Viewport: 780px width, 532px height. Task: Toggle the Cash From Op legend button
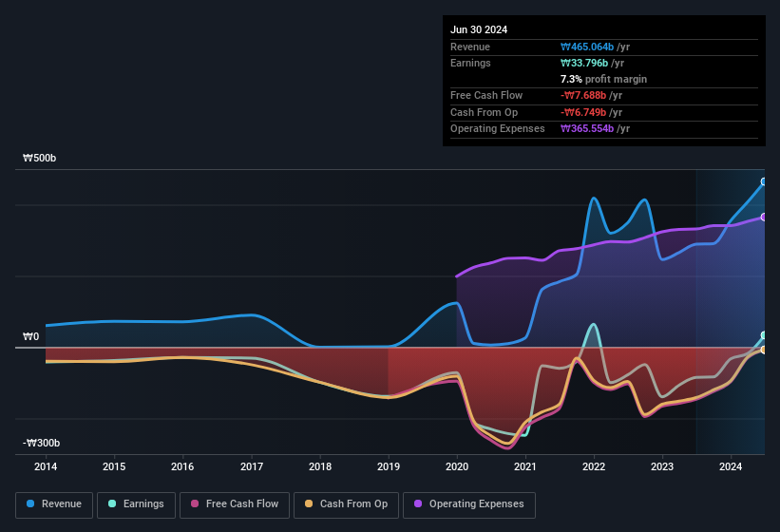346,504
